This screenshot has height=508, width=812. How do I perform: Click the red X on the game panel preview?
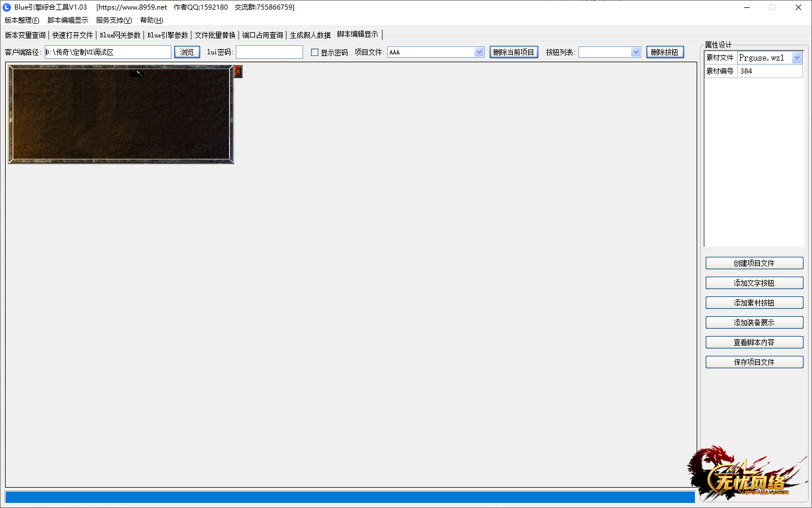click(x=238, y=72)
